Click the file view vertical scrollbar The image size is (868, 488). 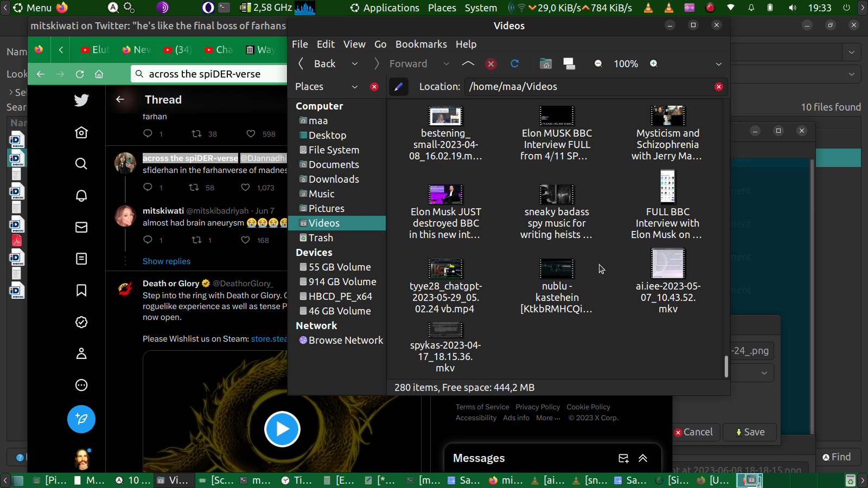pos(726,366)
